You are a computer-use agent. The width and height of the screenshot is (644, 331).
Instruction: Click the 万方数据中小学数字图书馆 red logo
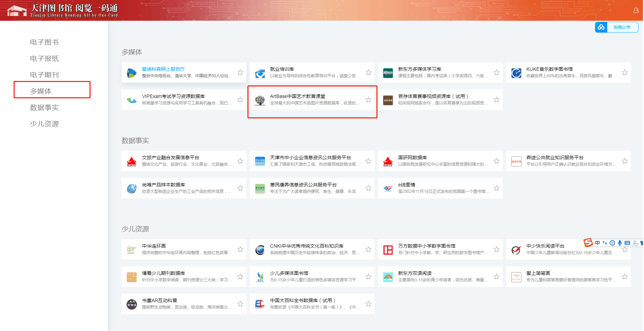[x=388, y=250]
